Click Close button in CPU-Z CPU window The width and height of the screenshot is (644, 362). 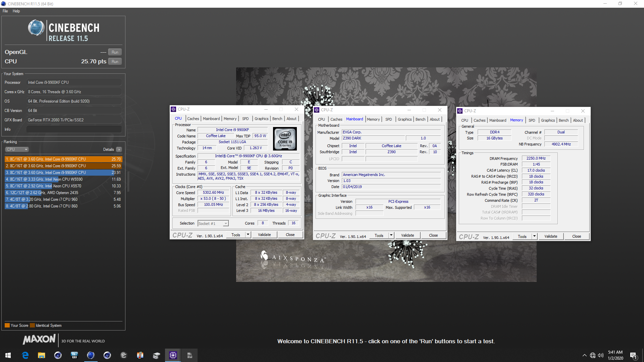pyautogui.click(x=290, y=235)
